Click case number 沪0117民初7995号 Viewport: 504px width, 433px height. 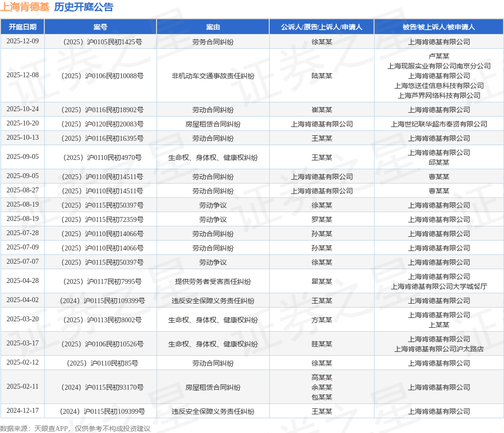[x=102, y=281]
